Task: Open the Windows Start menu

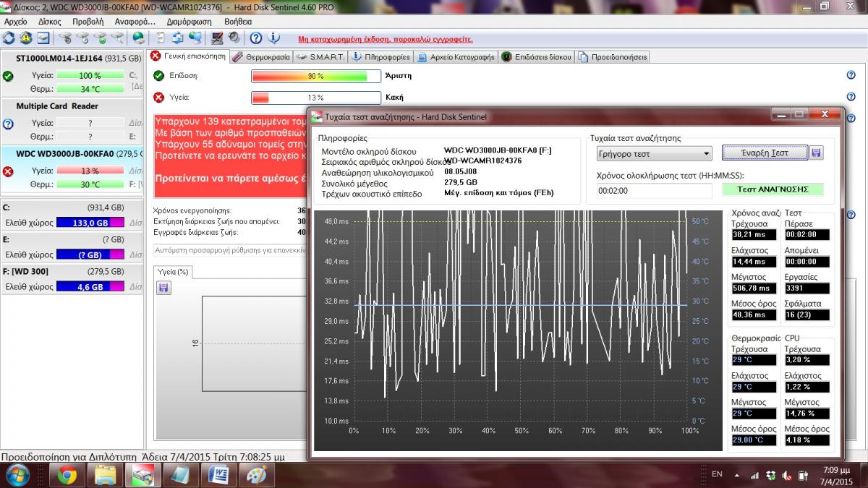Action: [17, 475]
